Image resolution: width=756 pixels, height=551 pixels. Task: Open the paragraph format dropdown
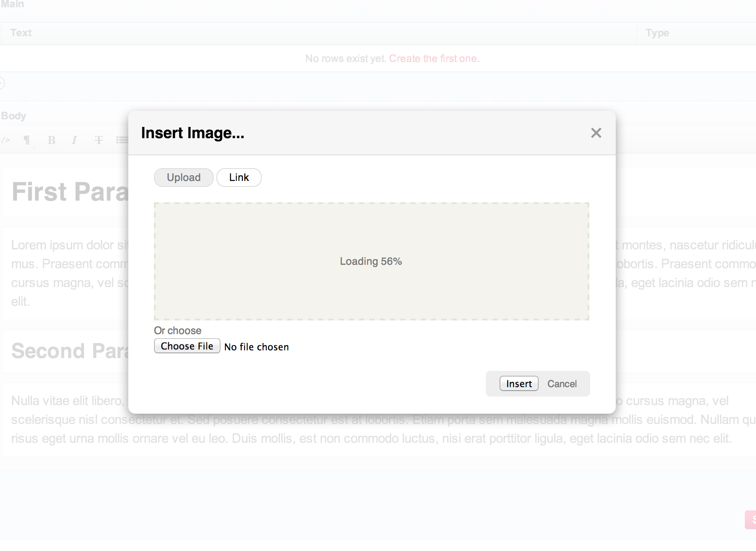tap(27, 140)
